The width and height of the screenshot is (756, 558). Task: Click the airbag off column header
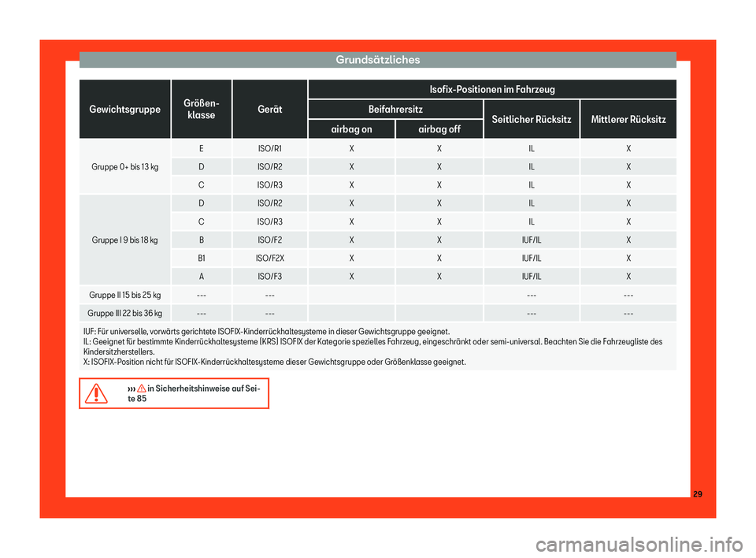439,129
